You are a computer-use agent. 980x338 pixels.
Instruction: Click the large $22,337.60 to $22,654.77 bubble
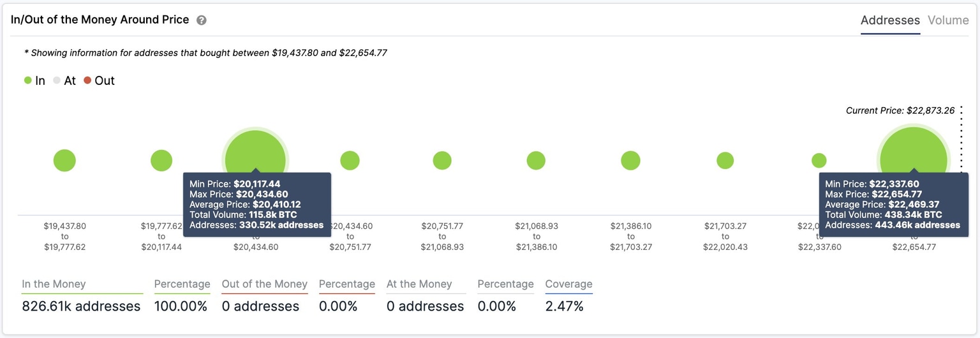coord(914,151)
